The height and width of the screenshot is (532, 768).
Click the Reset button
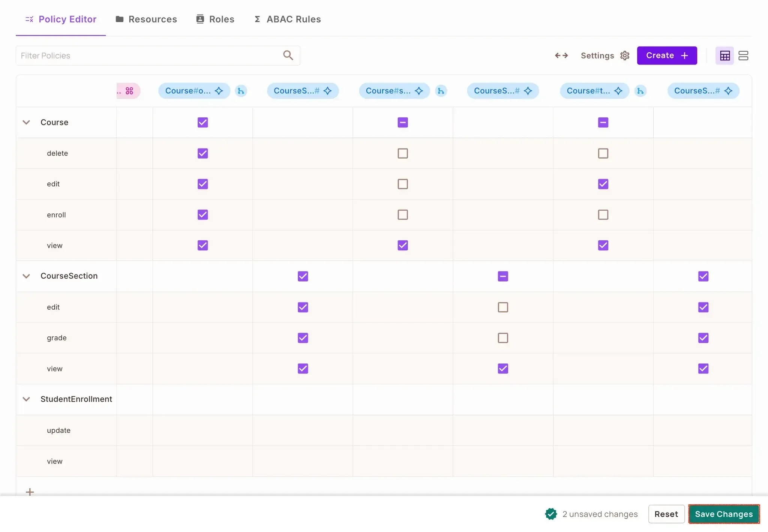(x=666, y=514)
